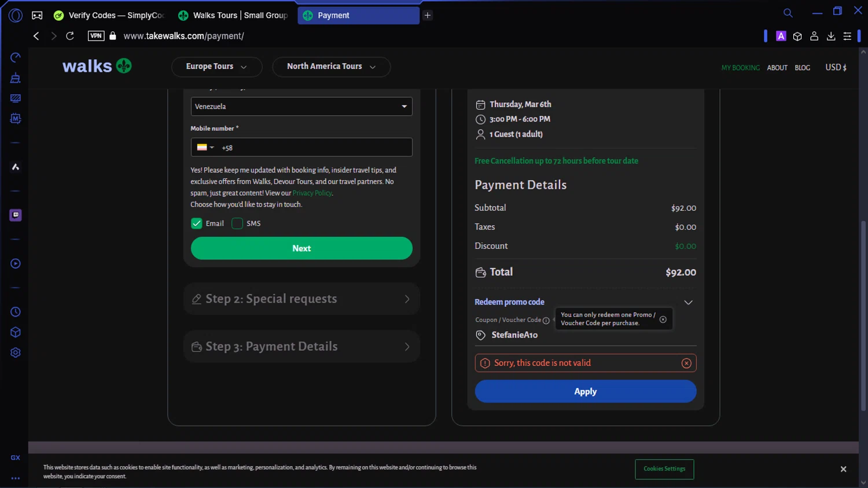The height and width of the screenshot is (488, 868).
Task: Click the Total $92.00 amount
Action: [x=681, y=272]
